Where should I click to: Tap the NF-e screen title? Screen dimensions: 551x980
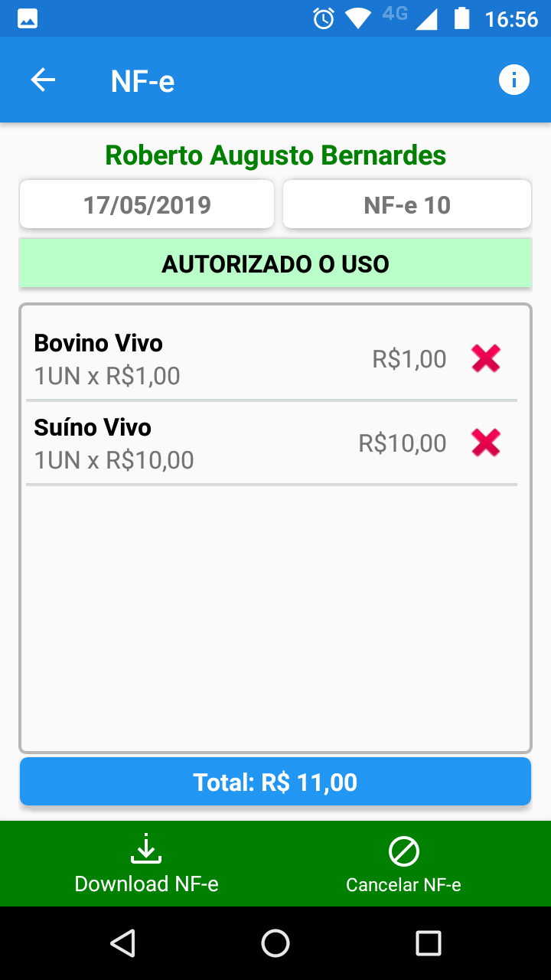(143, 80)
